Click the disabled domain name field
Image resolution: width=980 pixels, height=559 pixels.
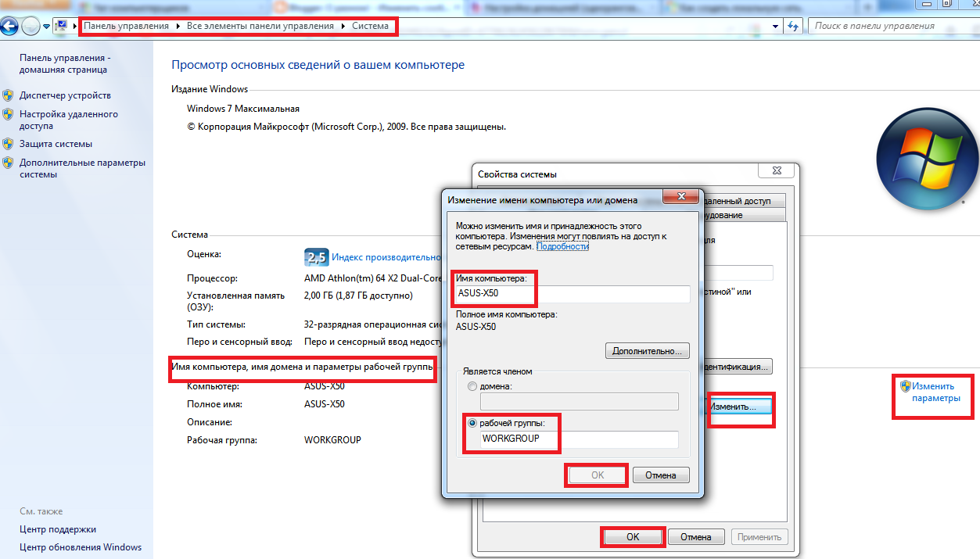click(579, 401)
